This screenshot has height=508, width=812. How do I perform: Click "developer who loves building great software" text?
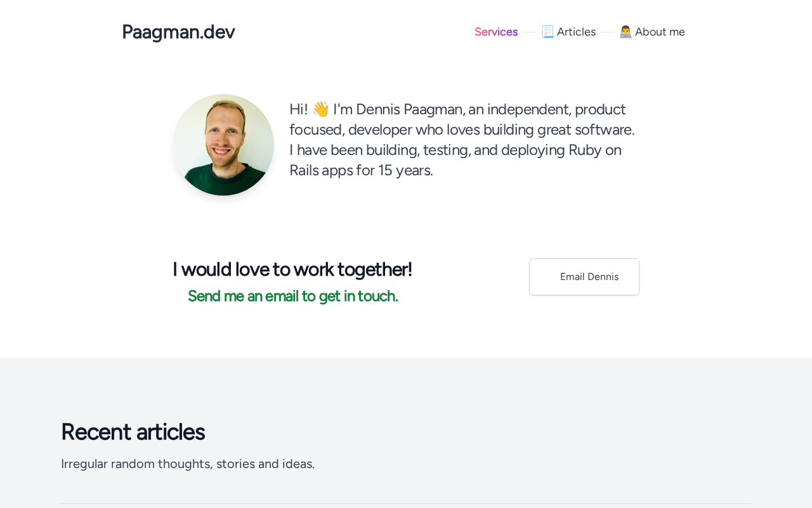pyautogui.click(x=491, y=130)
